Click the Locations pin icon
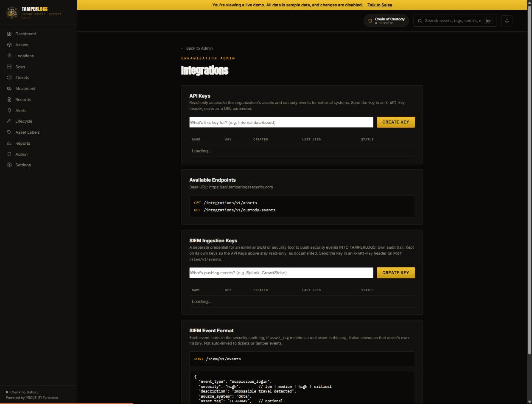Image resolution: width=532 pixels, height=404 pixels. tap(9, 56)
